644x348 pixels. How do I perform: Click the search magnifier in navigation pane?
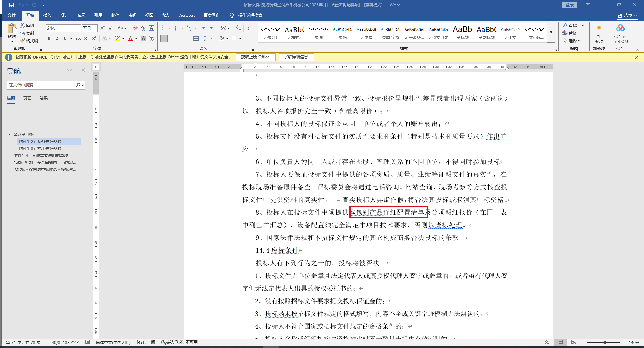(78, 85)
